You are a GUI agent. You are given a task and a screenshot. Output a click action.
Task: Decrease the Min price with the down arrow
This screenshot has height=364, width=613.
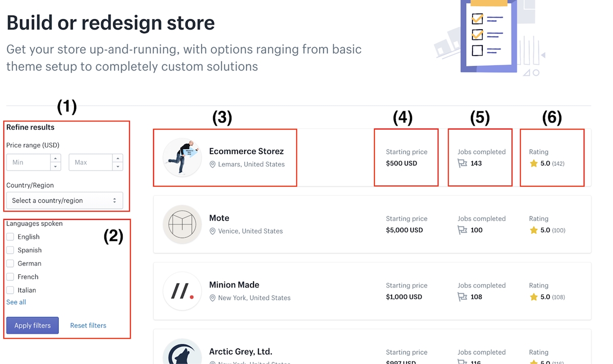pyautogui.click(x=56, y=166)
